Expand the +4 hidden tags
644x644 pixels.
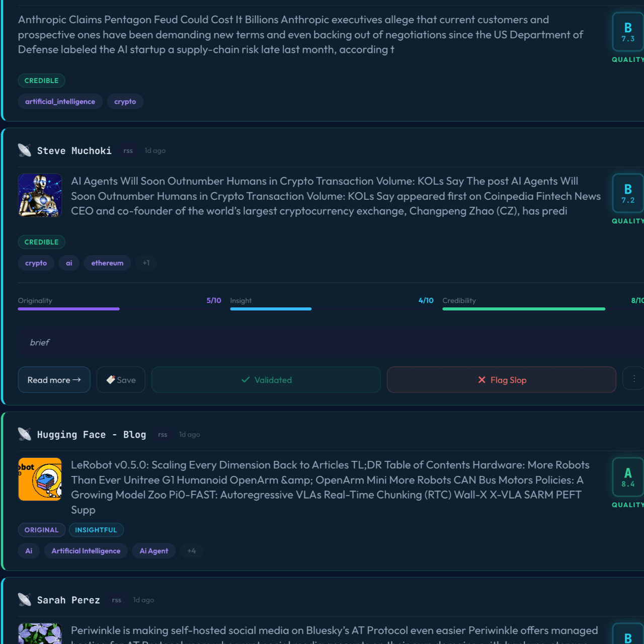[x=192, y=550]
